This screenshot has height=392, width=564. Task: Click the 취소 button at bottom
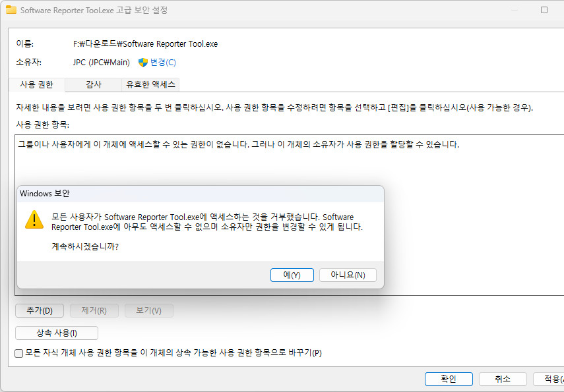pyautogui.click(x=503, y=379)
